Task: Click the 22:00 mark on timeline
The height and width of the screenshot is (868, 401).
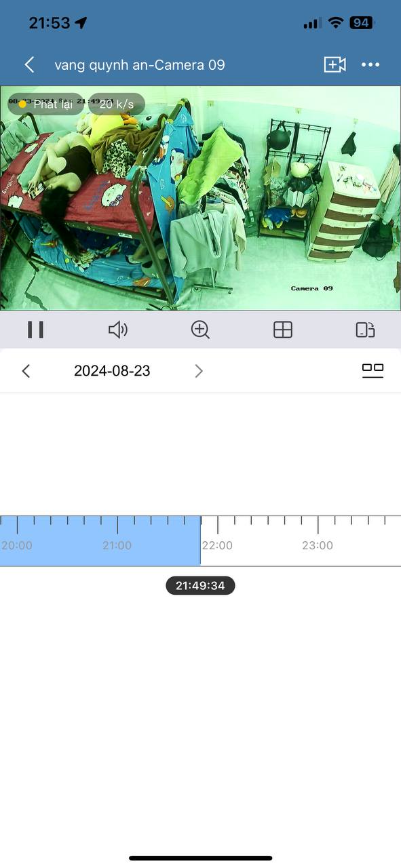Action: (x=217, y=545)
